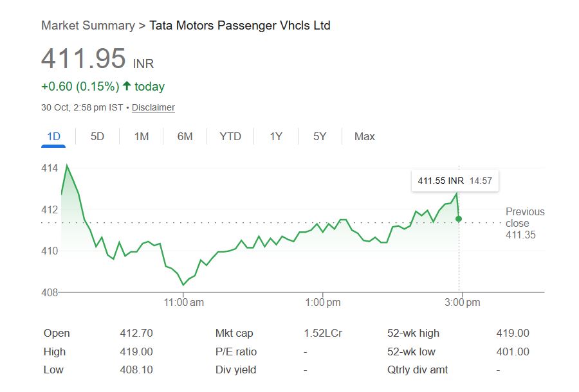Show the Max range chart

pos(364,136)
